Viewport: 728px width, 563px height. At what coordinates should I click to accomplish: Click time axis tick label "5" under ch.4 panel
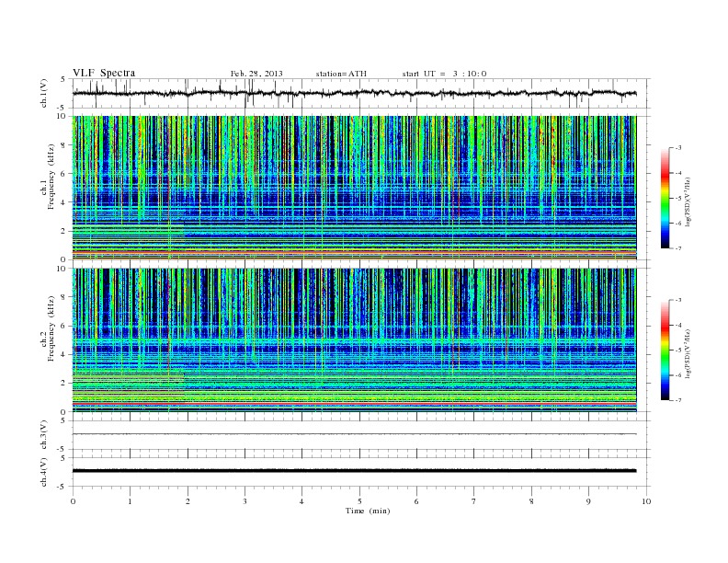[x=359, y=501]
